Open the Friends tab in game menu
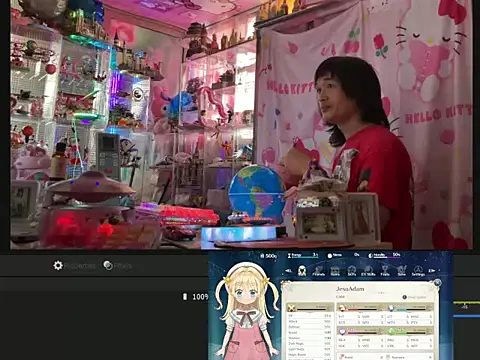Image resolution: width=480 pixels, height=360 pixels. tap(318, 271)
